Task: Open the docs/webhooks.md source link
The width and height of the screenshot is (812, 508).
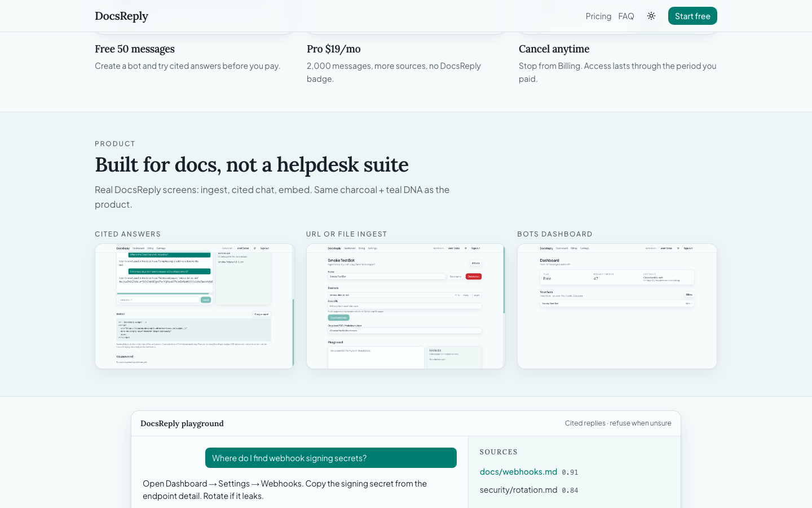Action: point(518,472)
